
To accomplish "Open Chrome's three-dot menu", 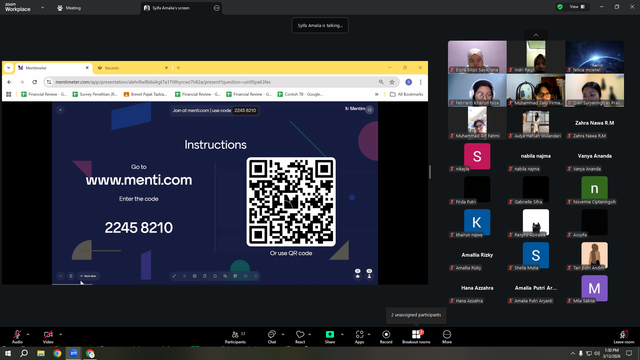I will [420, 82].
